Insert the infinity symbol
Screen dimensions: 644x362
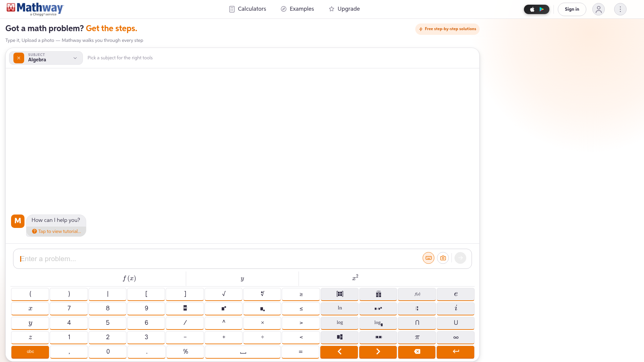click(455, 338)
